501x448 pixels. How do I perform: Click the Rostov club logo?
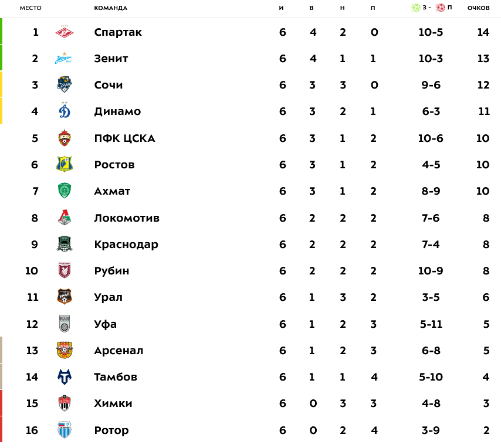[x=64, y=164]
